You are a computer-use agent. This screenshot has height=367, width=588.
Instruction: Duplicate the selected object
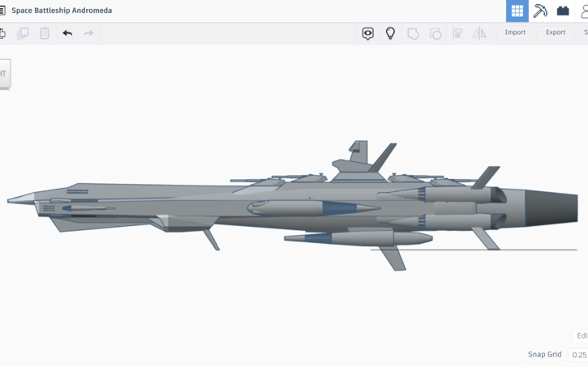coord(23,33)
